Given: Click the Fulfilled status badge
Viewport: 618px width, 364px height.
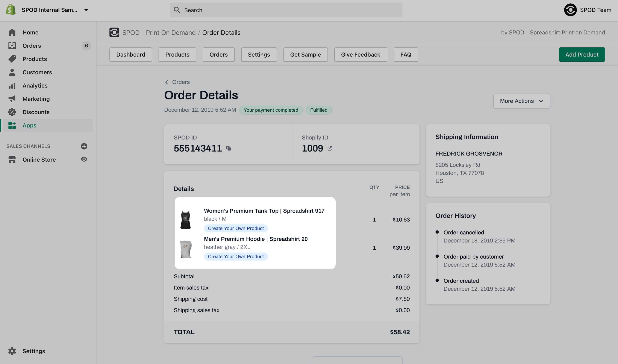Looking at the screenshot, I should [319, 110].
